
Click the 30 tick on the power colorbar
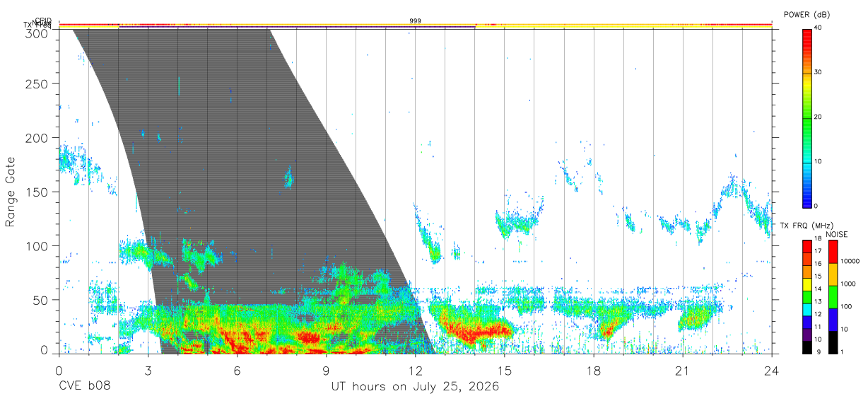tap(819, 73)
